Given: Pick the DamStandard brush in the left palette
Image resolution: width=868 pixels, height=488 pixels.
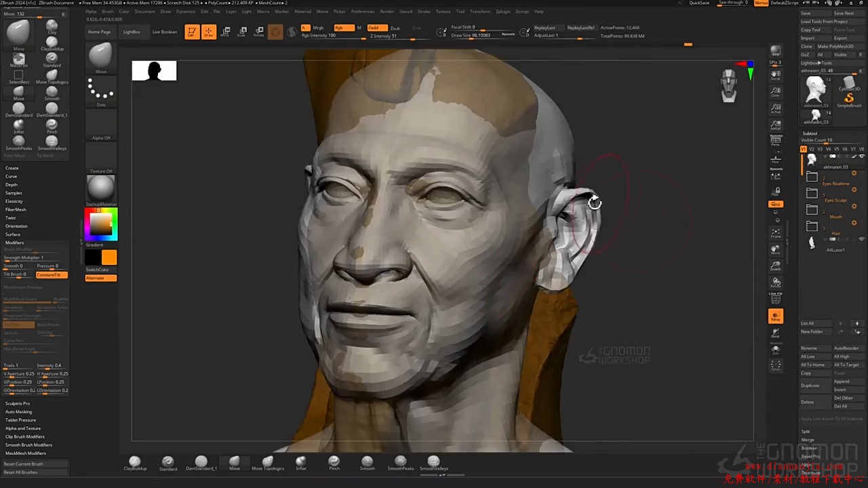Looking at the screenshot, I should coord(18,108).
